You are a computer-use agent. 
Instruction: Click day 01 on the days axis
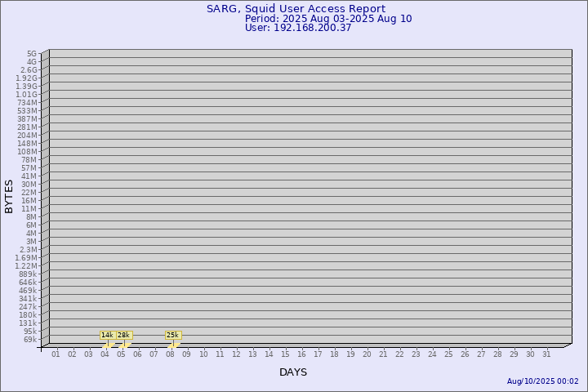[56, 354]
